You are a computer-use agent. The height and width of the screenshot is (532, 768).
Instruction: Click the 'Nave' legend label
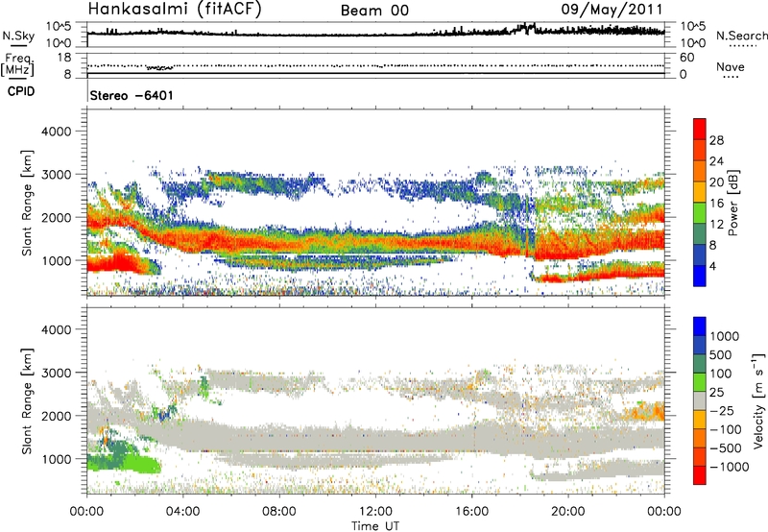pos(731,66)
